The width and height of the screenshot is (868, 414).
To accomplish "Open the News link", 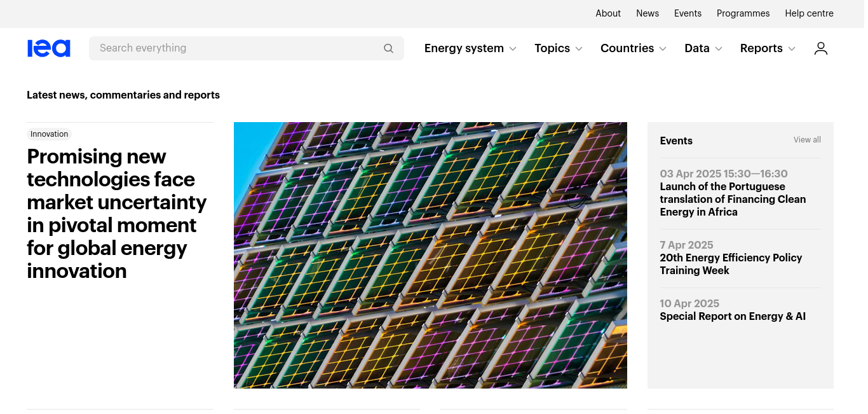I will [x=648, y=13].
